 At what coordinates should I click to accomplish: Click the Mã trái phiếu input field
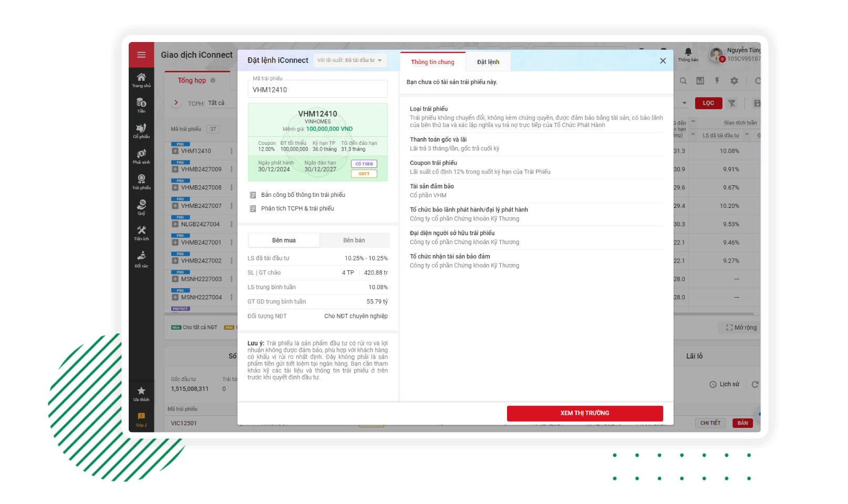pos(317,90)
